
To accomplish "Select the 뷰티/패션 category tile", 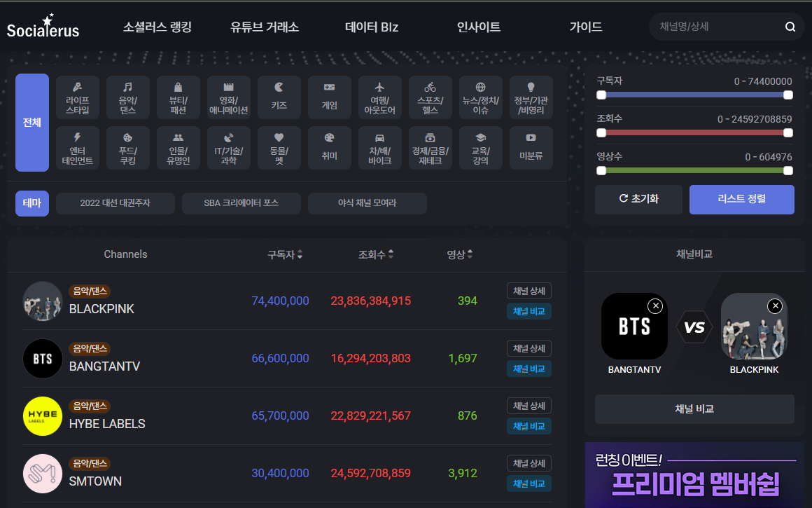I will [178, 97].
